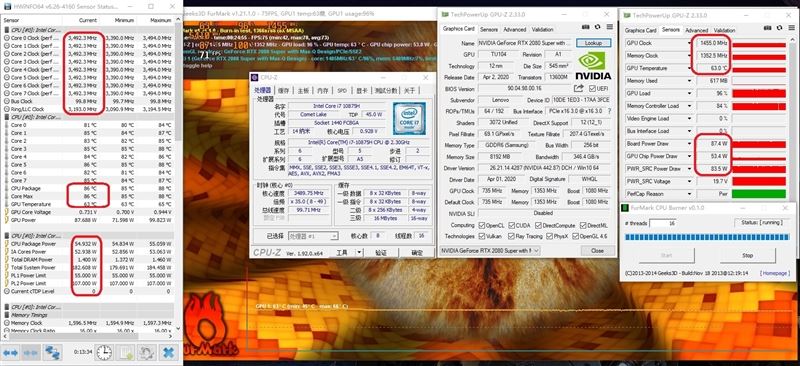Toggle the Vulkan checkbox
This screenshot has width=800, height=366.
482,236
